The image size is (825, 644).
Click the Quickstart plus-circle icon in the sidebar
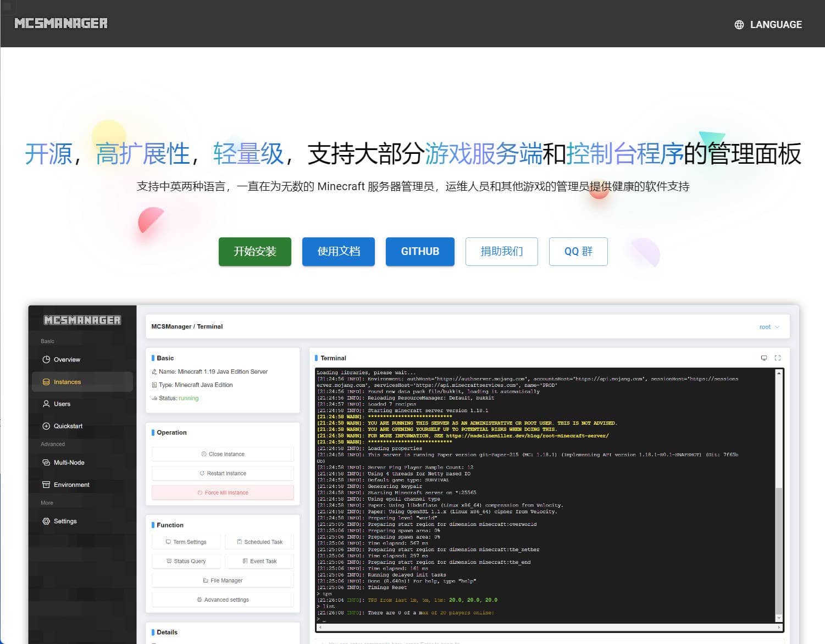point(46,426)
